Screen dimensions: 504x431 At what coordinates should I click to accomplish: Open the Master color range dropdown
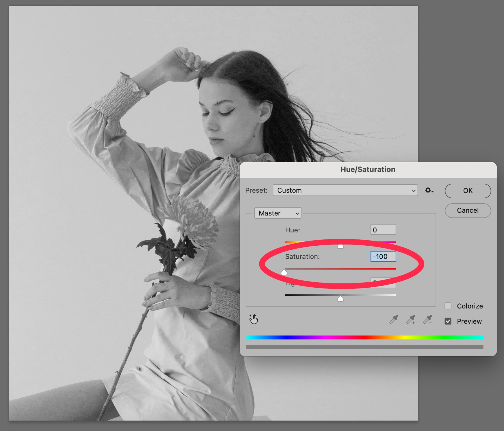click(278, 213)
